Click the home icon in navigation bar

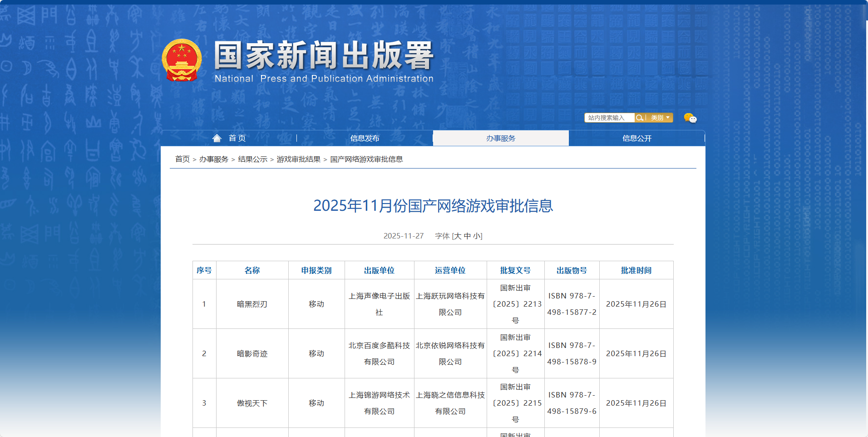coord(217,138)
